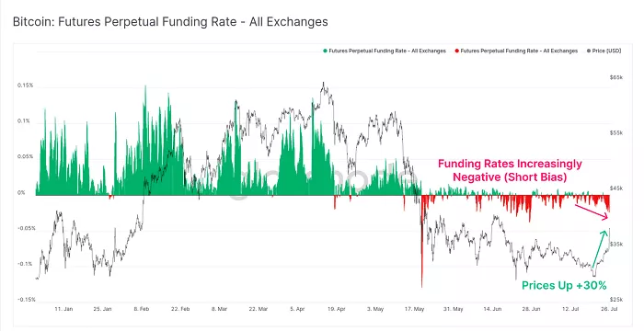Click the green upward arrow near price

pyautogui.click(x=600, y=248)
